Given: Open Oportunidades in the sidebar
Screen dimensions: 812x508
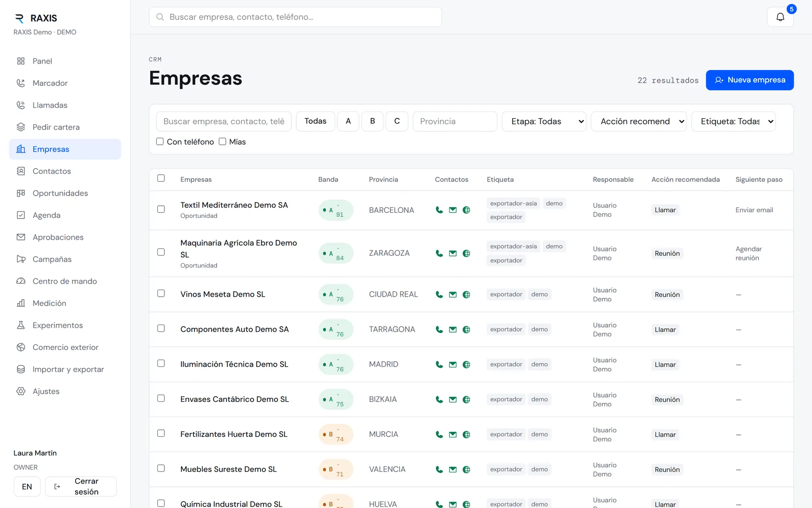Looking at the screenshot, I should click(65, 193).
